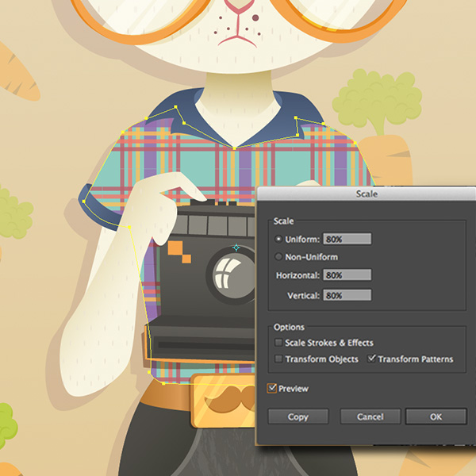Click the Scale dialog title bar
The image size is (476, 476).
tap(367, 194)
